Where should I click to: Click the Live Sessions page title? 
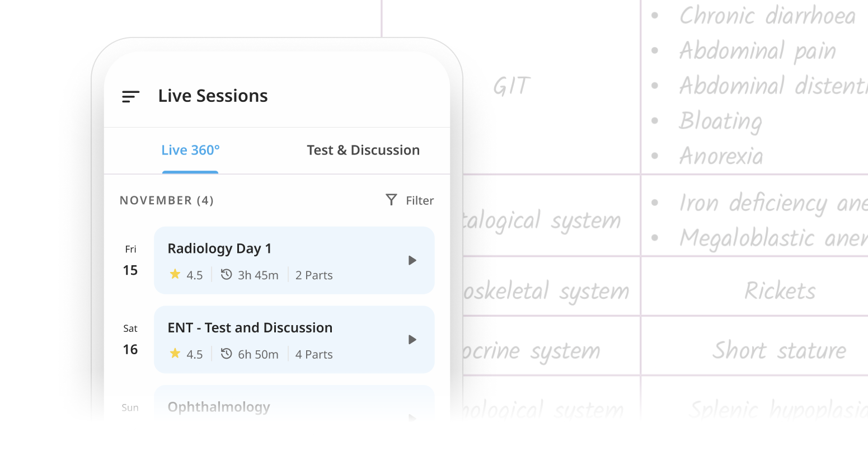[213, 96]
